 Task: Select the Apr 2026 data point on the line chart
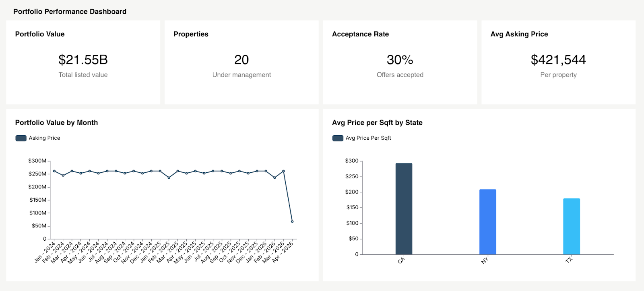click(x=292, y=221)
